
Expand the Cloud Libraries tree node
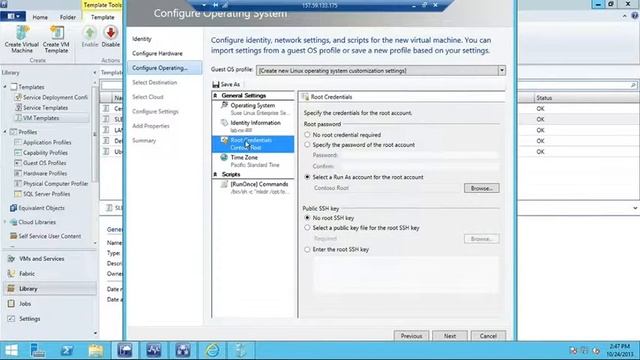5,222
